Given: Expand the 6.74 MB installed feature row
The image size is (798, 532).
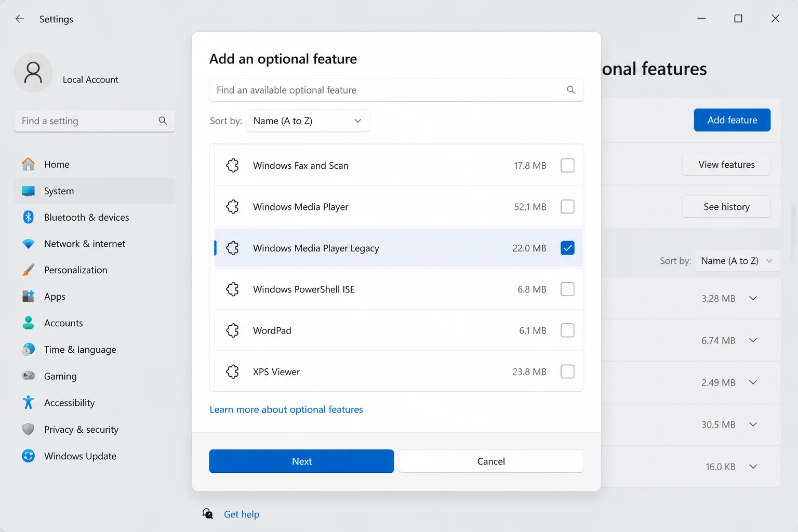Looking at the screenshot, I should [753, 340].
